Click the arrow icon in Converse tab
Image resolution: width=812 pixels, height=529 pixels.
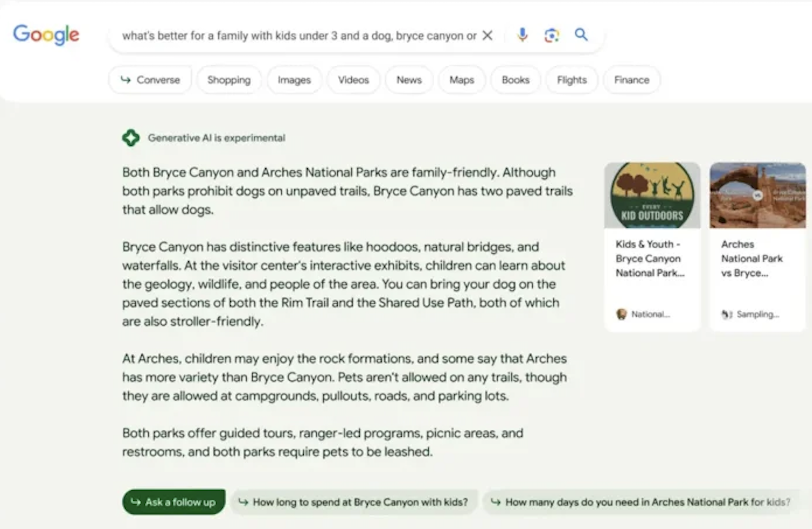click(125, 79)
